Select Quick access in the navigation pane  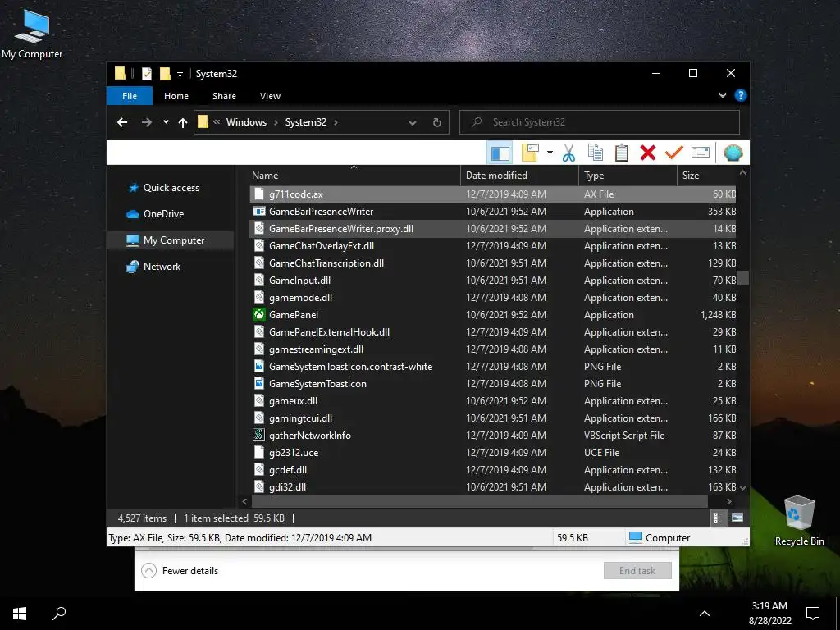tap(171, 188)
